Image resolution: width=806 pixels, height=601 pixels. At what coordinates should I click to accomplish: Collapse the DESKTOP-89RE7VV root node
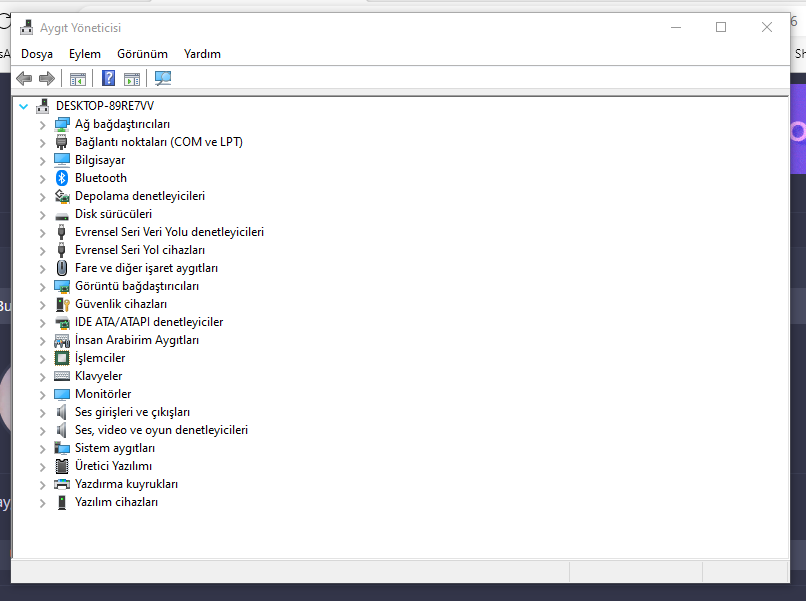pos(23,106)
